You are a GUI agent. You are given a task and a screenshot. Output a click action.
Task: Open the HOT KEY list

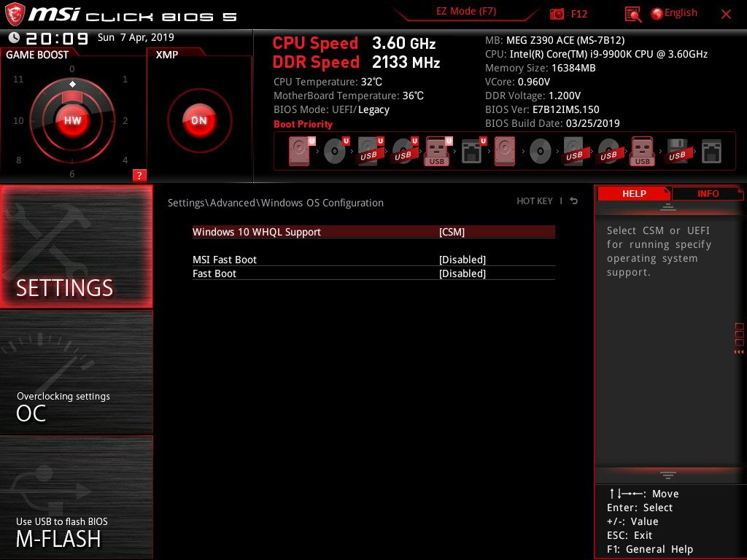(x=535, y=201)
